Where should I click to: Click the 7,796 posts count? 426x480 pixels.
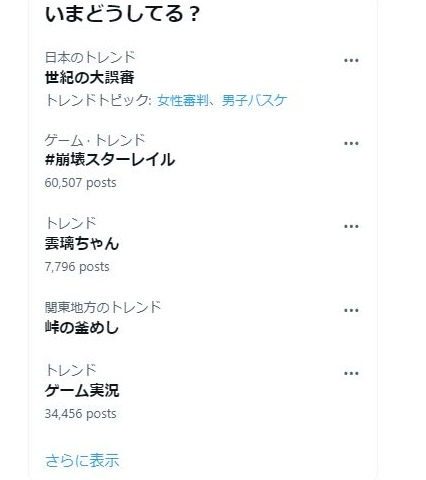click(x=77, y=267)
